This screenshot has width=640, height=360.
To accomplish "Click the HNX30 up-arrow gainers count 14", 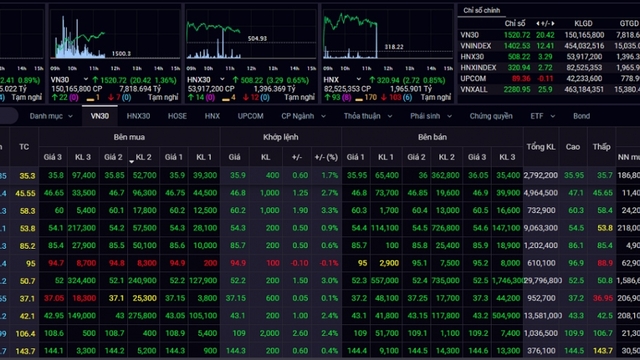I will coord(196,98).
